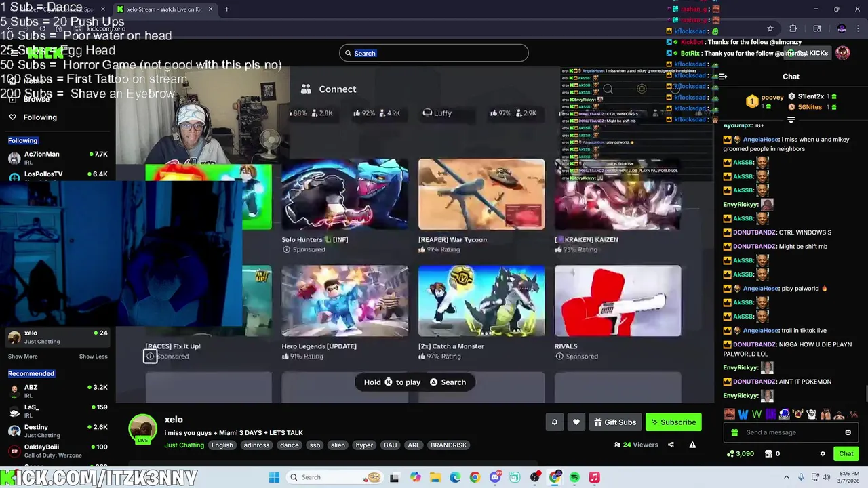
Task: Collapse list with Show Less
Action: (x=93, y=357)
